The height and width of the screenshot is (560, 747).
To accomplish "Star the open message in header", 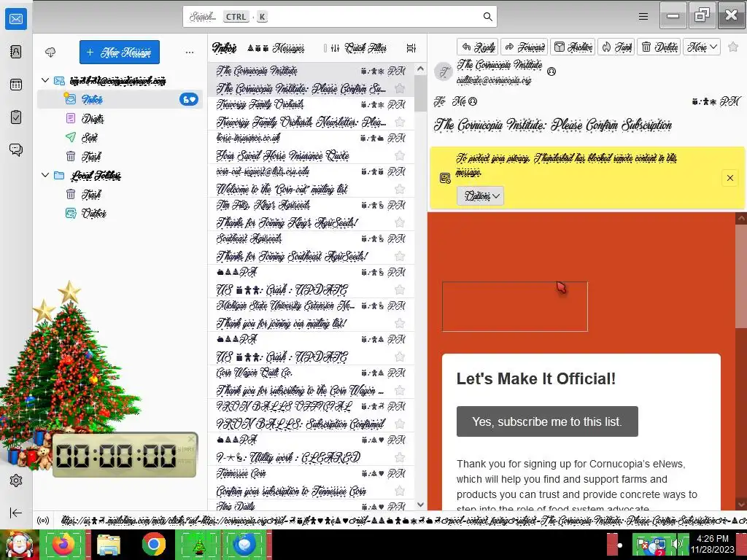I will [733, 47].
